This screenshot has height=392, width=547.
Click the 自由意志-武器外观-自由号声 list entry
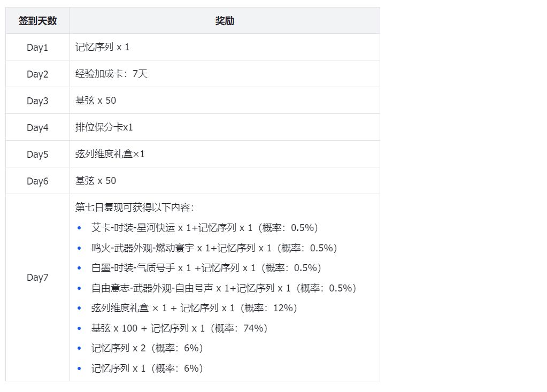click(224, 288)
